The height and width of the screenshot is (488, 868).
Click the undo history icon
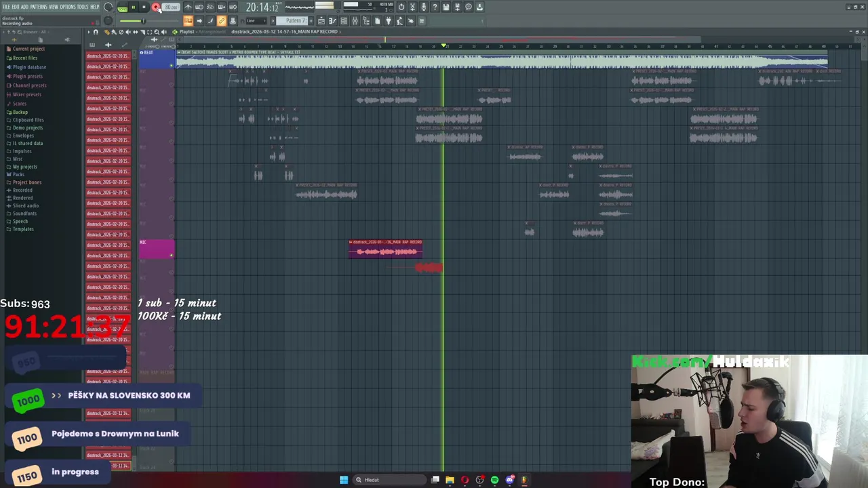pos(401,7)
